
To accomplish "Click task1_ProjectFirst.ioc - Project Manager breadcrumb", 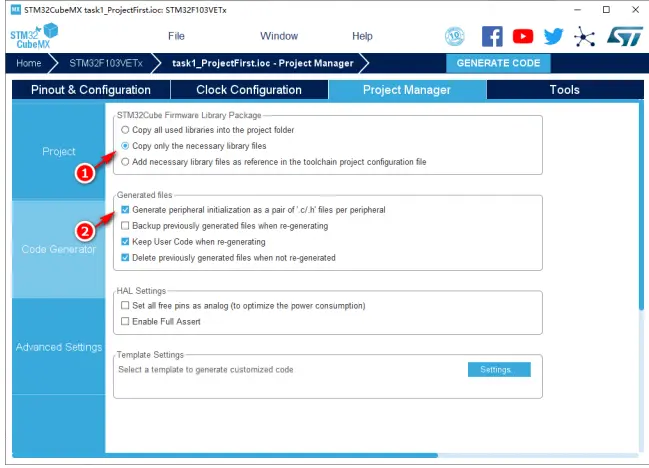I will (263, 63).
